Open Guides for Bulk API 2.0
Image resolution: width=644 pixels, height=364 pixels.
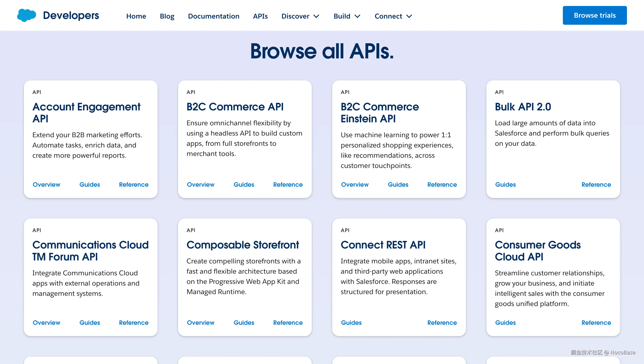click(x=505, y=184)
